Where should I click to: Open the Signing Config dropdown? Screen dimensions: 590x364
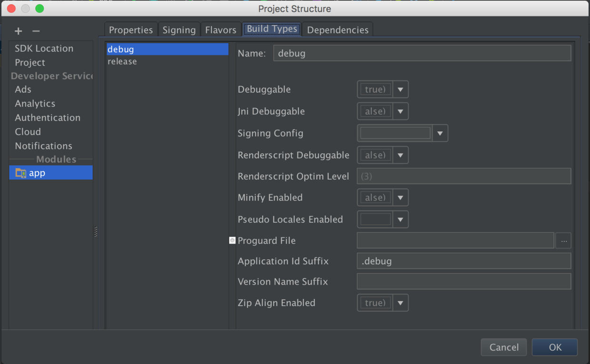(x=440, y=134)
